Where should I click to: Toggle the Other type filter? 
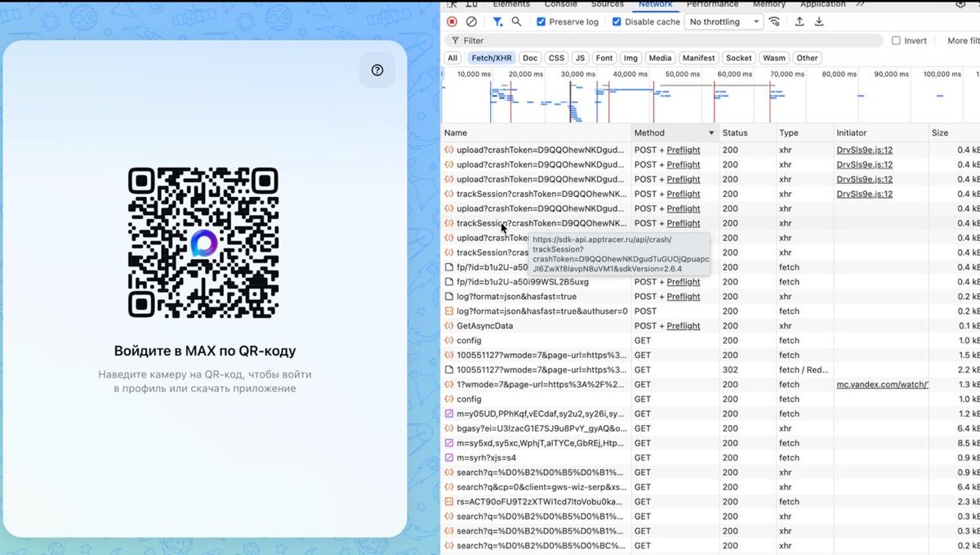tap(807, 58)
